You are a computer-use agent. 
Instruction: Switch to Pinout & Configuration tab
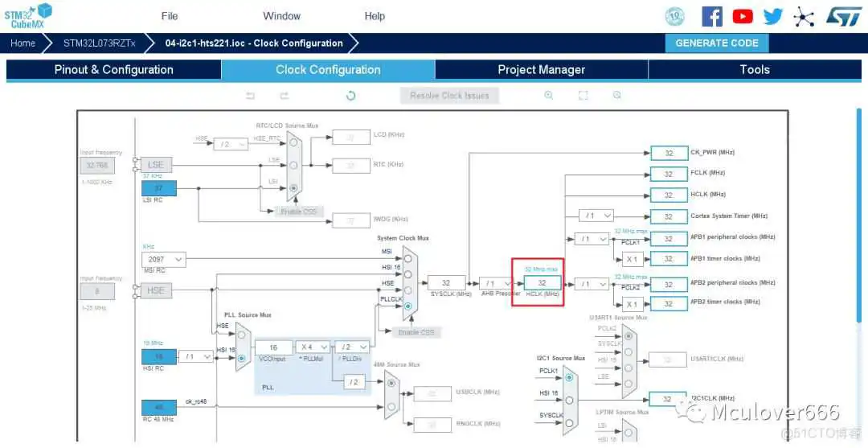113,69
